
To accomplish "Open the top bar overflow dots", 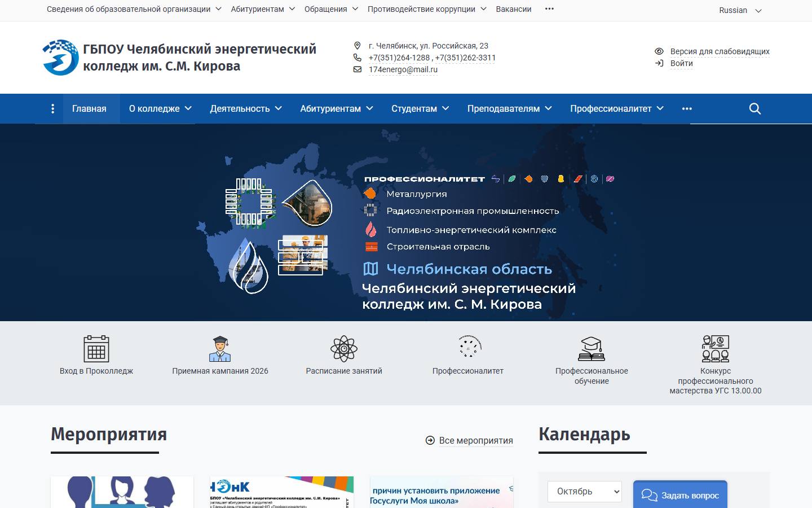I will coord(550,9).
